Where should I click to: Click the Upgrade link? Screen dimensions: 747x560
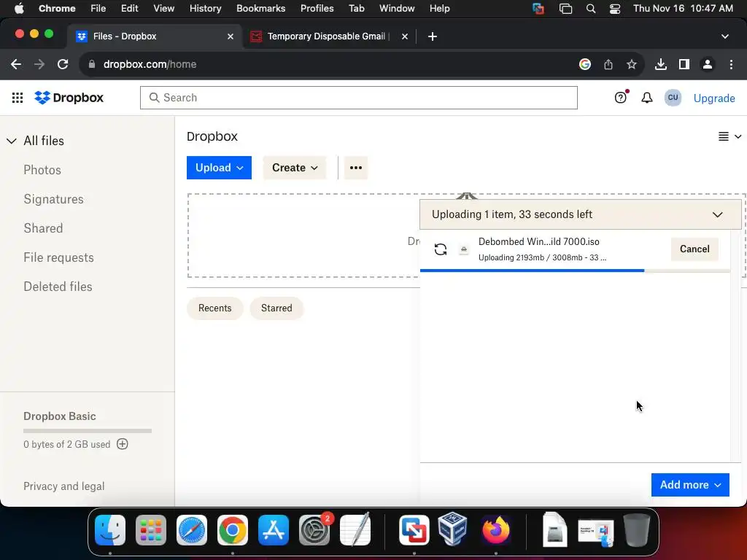714,98
